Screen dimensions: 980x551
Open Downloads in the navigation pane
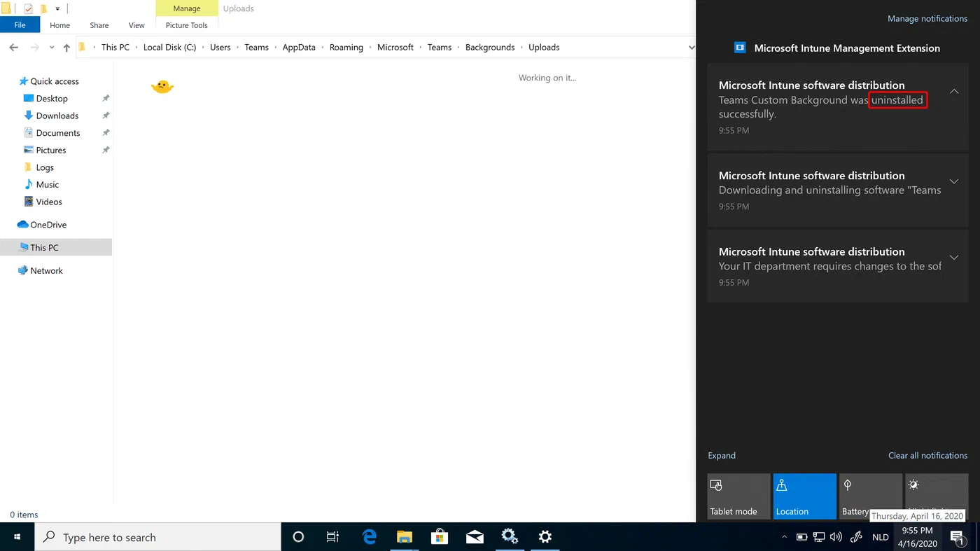click(57, 116)
